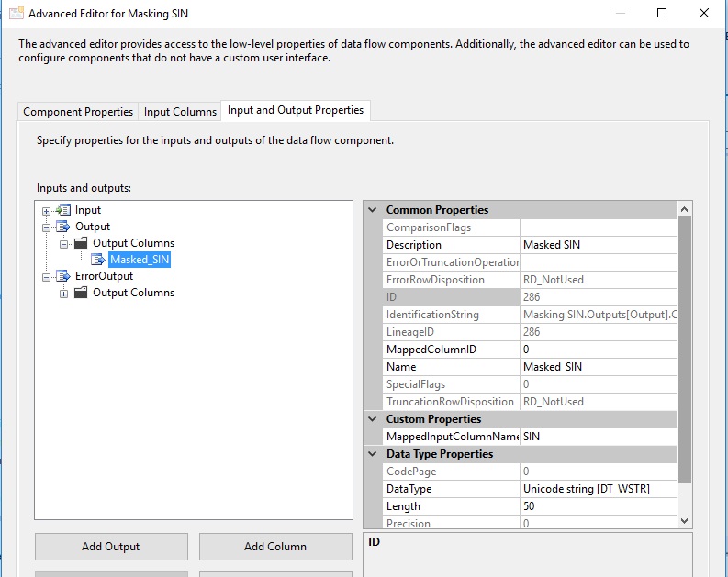Collapse the Common Properties section

pyautogui.click(x=373, y=210)
